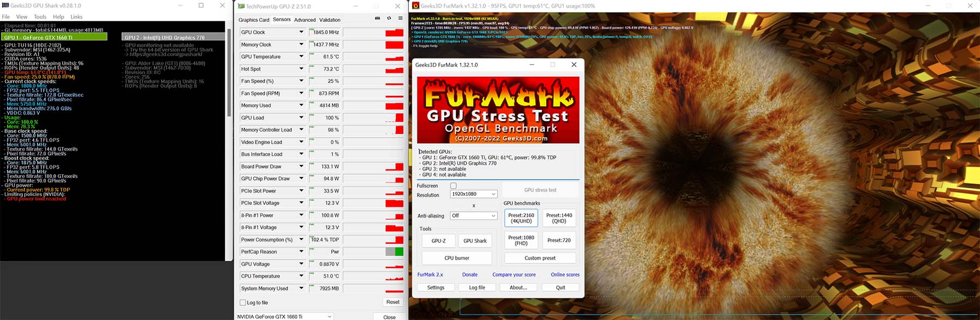The image size is (980, 320).
Task: Run the Preset:1440 (QHD) benchmark
Action: (559, 218)
